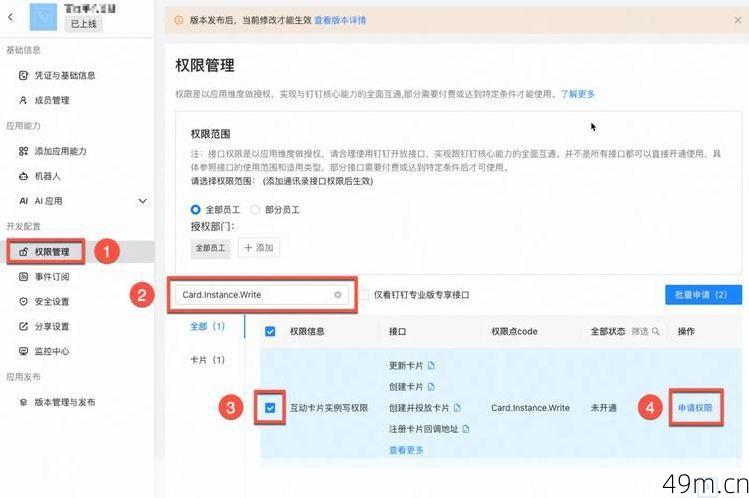Click the AI icon beside AI 应用
This screenshot has height=498, width=749.
click(x=23, y=201)
